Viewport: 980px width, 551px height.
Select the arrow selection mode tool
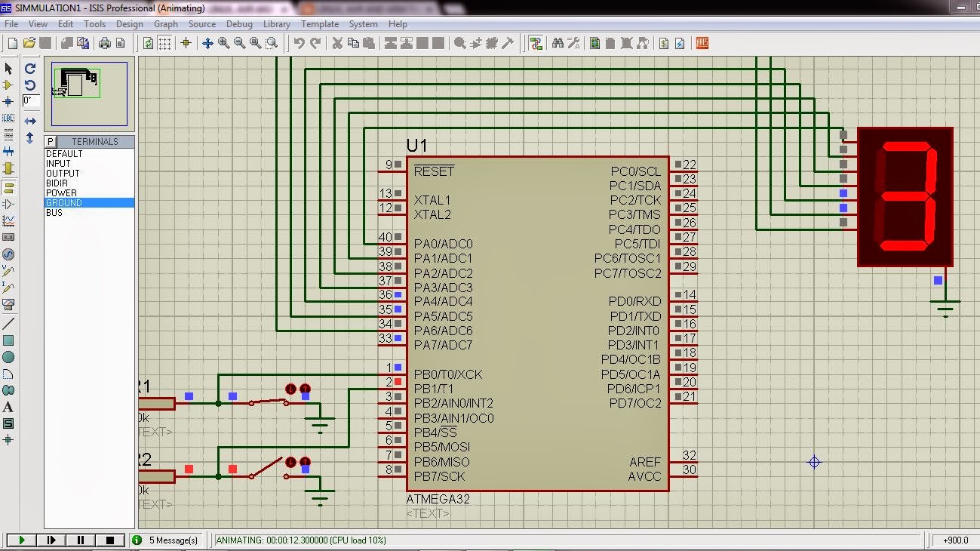(8, 69)
